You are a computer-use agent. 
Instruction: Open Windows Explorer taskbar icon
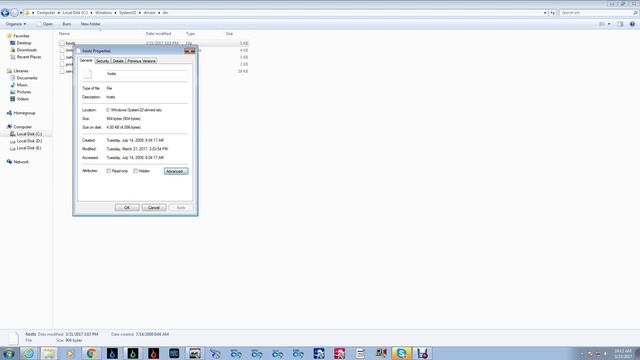click(49, 353)
